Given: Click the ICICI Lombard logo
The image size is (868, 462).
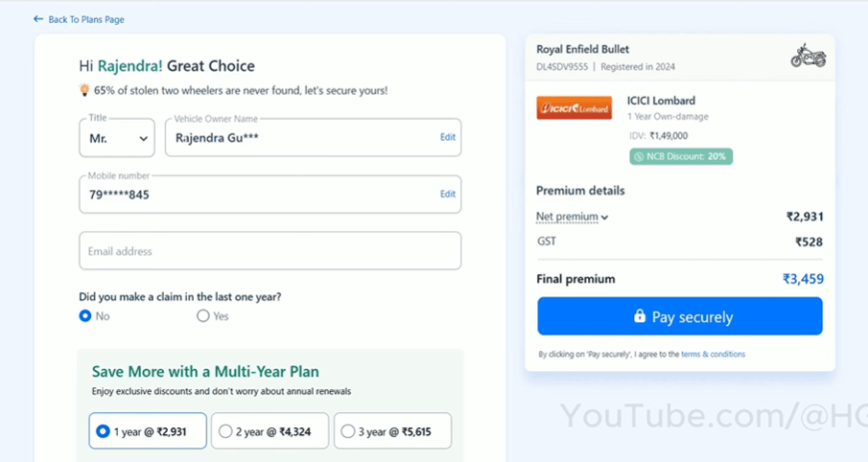Looking at the screenshot, I should click(x=574, y=108).
